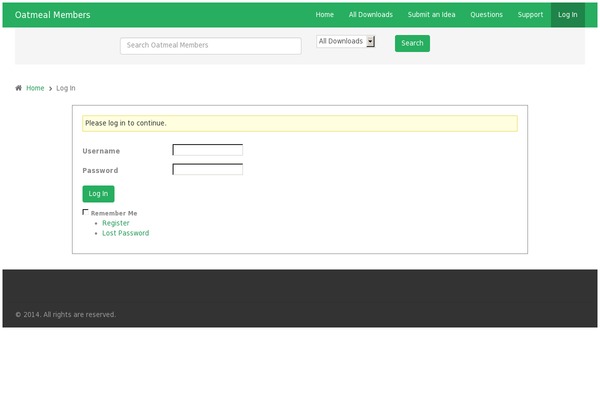Image resolution: width=600 pixels, height=400 pixels.
Task: Click the home icon in breadcrumb
Action: [18, 88]
